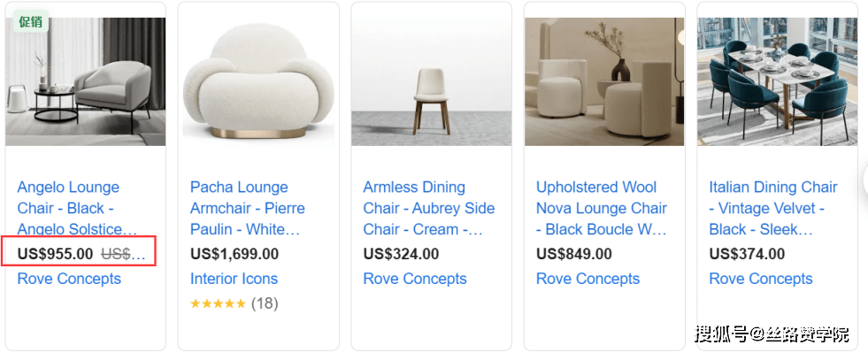Screen dimensions: 868x353
Task: Click the Angelo Lounge Chair title link
Action: [x=78, y=208]
